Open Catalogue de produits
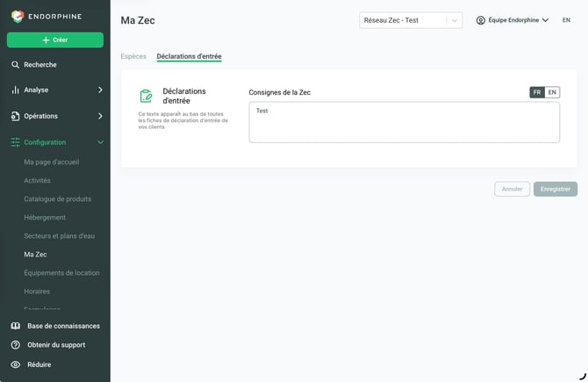This screenshot has height=382, width=588. coord(57,198)
